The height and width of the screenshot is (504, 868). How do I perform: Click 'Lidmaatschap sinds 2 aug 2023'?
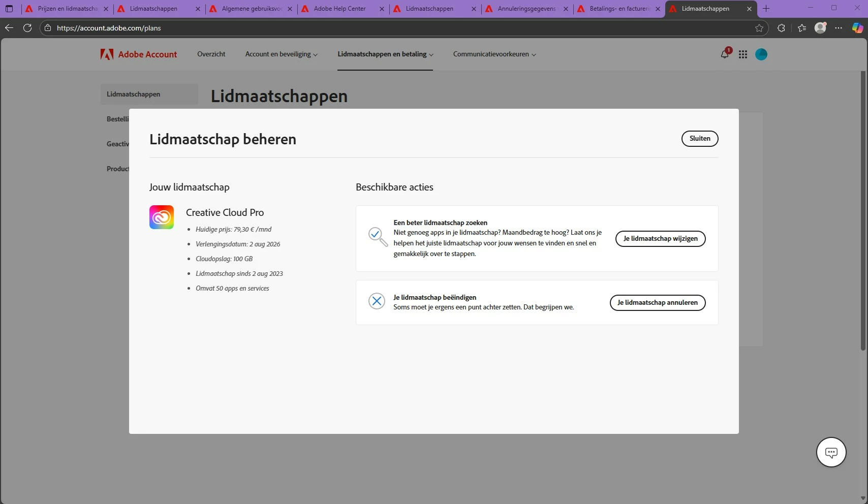(x=239, y=274)
